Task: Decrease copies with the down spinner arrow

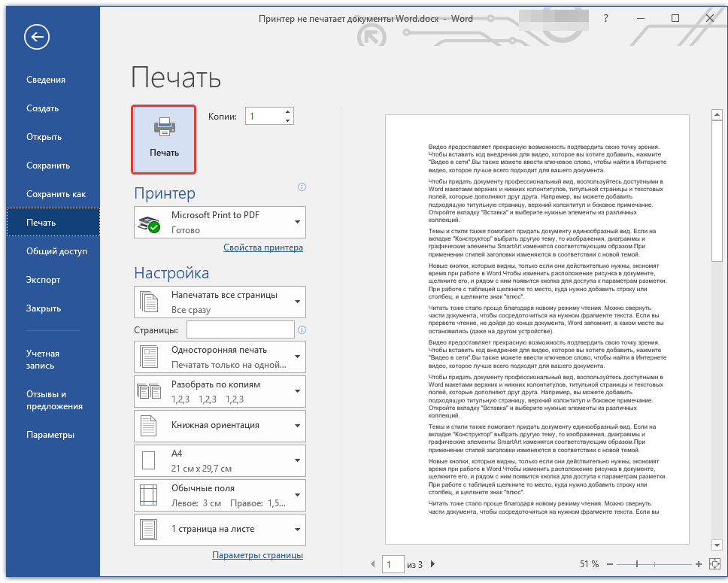Action: coord(287,120)
